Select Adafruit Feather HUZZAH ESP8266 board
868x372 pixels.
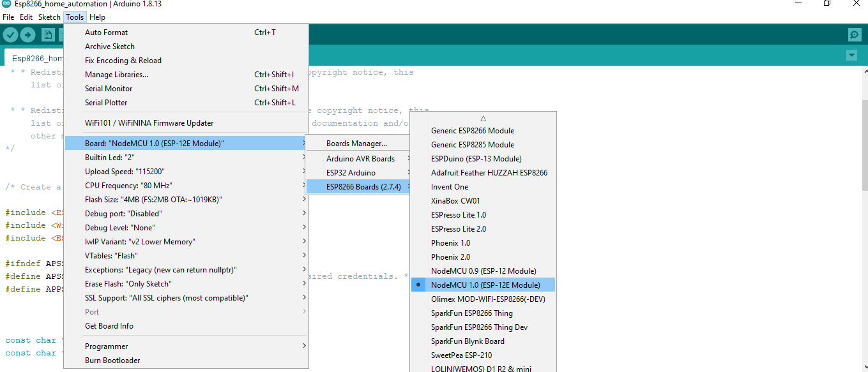pyautogui.click(x=483, y=173)
